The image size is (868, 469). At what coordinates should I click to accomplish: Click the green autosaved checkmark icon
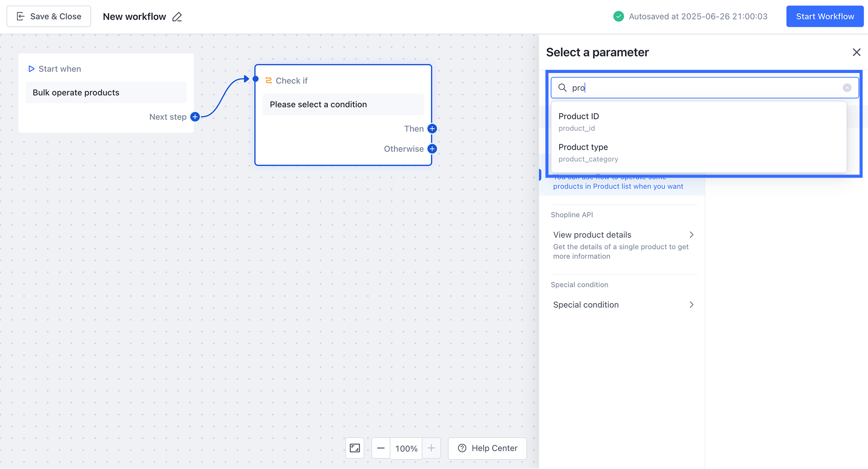click(x=618, y=16)
